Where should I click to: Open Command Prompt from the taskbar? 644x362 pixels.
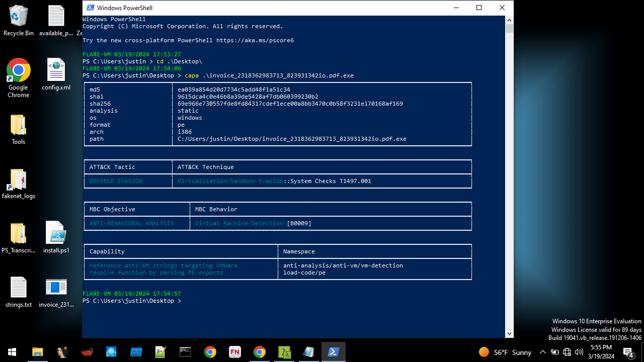coord(186,352)
